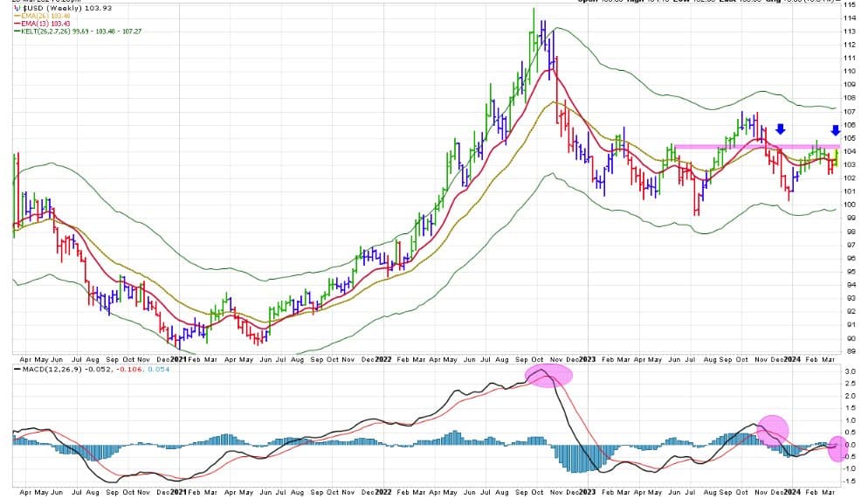Select the blue 0.054 MACD histogram value

pyautogui.click(x=159, y=370)
